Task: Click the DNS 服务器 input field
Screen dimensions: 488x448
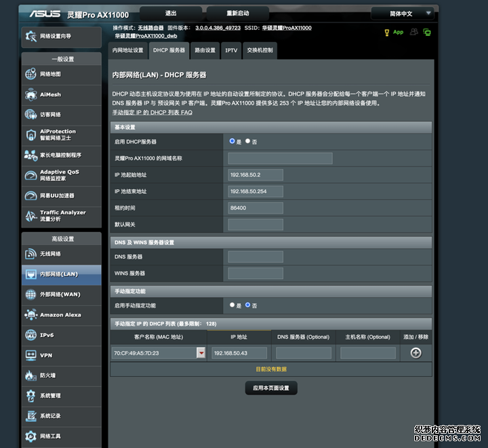Action: pos(256,257)
